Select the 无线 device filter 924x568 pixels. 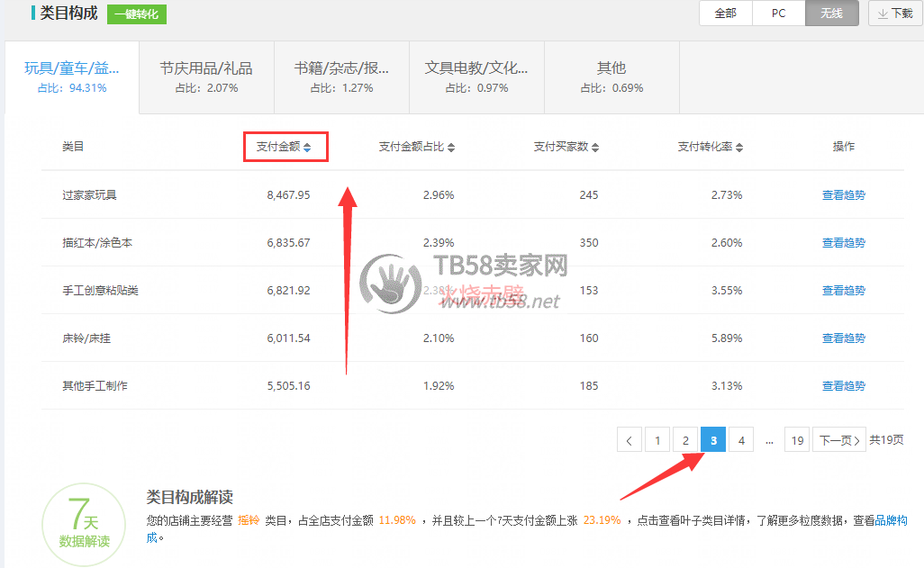coord(831,13)
